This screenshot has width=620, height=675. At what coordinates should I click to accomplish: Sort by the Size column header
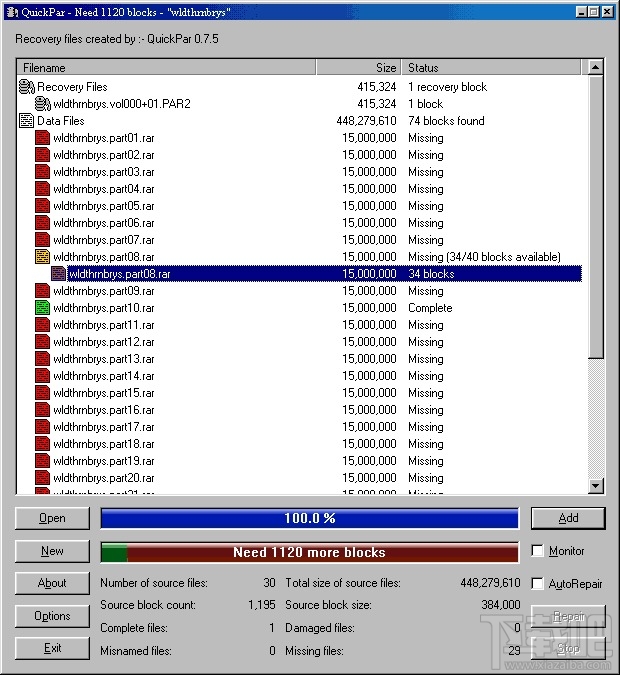(359, 68)
